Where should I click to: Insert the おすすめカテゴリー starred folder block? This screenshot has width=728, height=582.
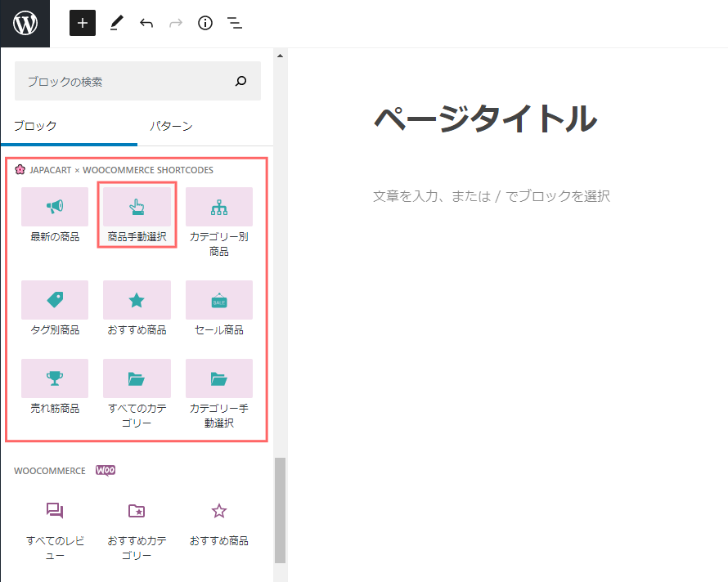pos(137,530)
